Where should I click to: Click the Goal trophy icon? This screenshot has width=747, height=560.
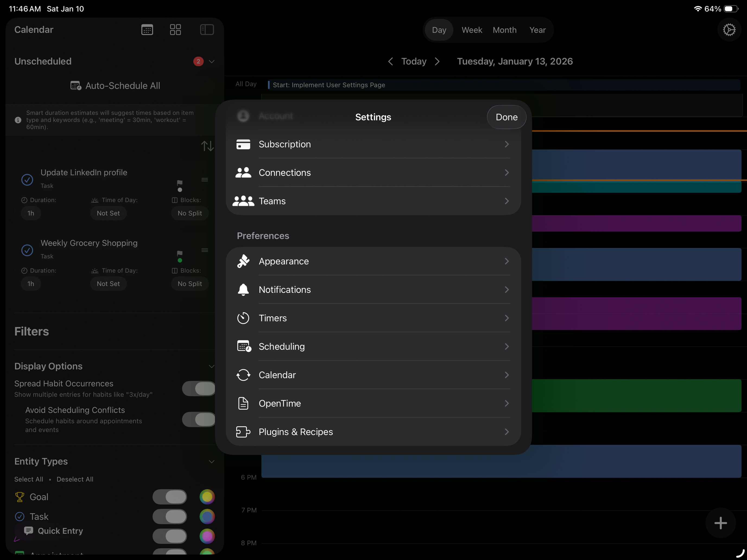click(20, 497)
